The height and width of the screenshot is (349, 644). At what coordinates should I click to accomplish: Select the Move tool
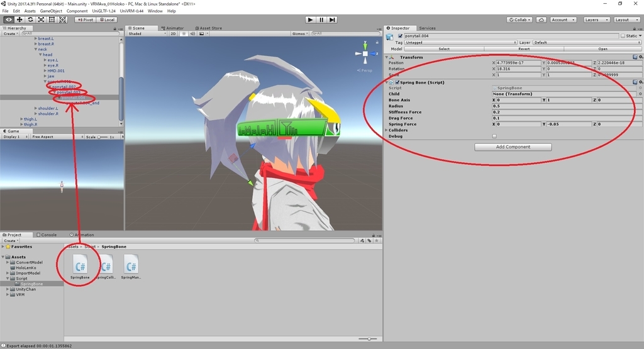click(19, 19)
